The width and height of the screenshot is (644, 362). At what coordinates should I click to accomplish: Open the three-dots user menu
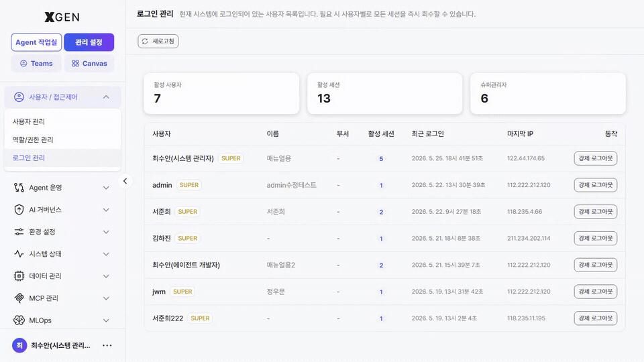(x=107, y=345)
